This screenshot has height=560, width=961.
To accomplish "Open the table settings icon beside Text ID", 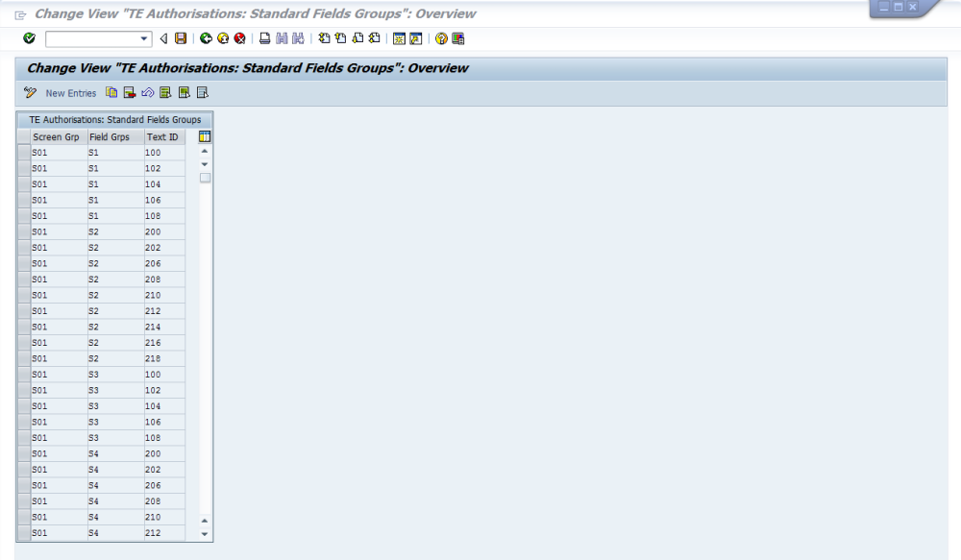I will (x=205, y=136).
